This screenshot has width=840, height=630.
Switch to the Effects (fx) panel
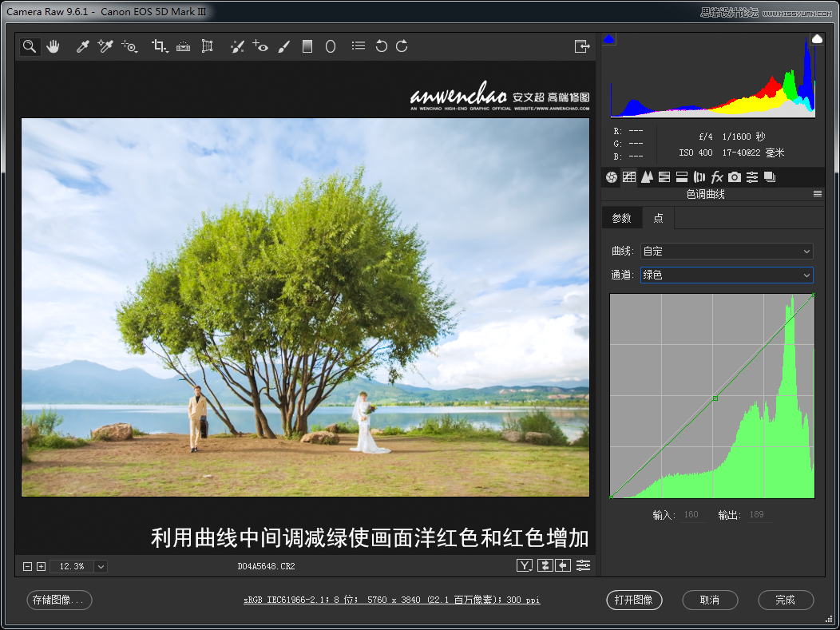pyautogui.click(x=717, y=177)
